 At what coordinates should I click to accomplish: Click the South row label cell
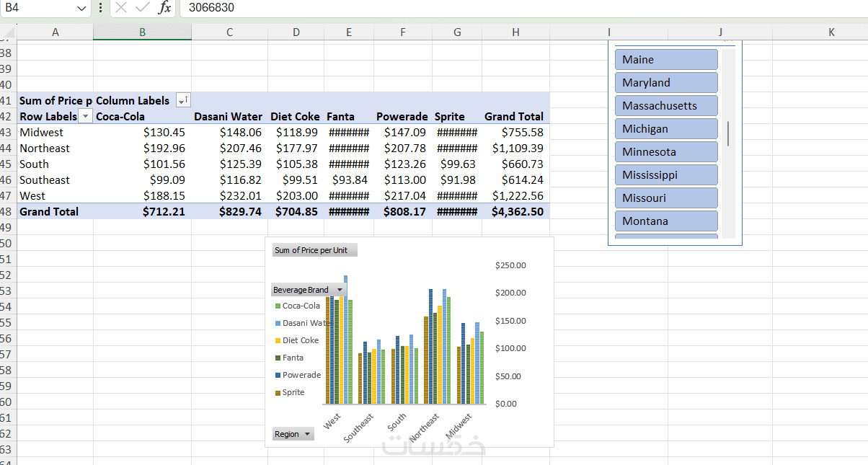[x=56, y=164]
